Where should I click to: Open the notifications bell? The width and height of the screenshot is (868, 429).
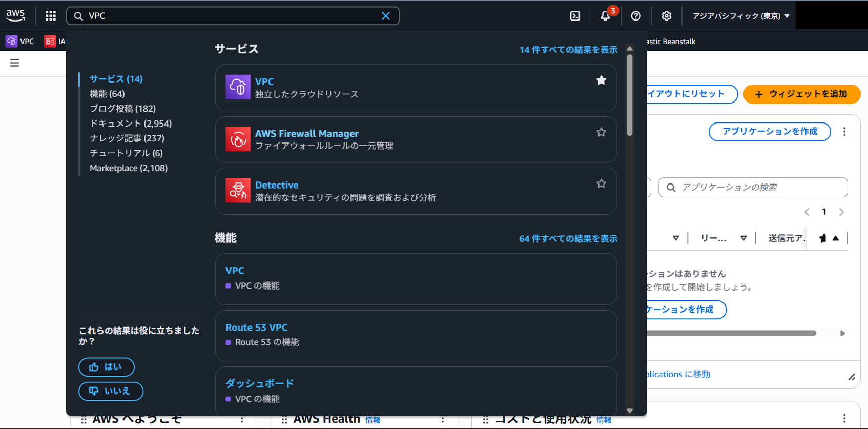click(605, 16)
